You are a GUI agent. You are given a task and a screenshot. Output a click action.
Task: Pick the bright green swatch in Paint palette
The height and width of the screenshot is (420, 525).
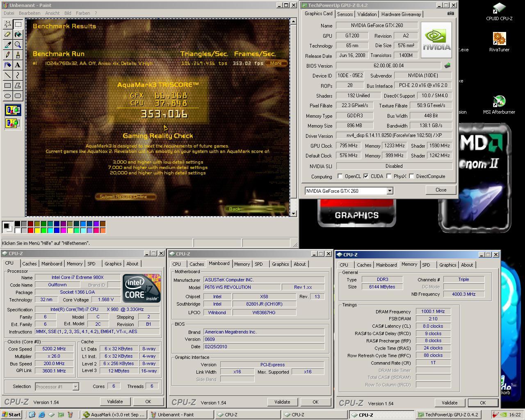tap(43, 231)
